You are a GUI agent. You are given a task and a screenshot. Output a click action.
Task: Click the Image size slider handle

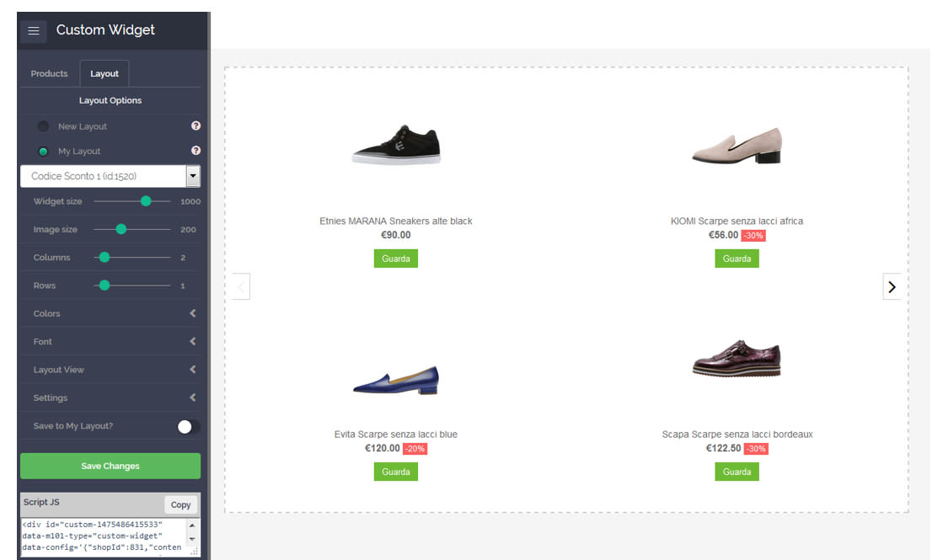121,229
